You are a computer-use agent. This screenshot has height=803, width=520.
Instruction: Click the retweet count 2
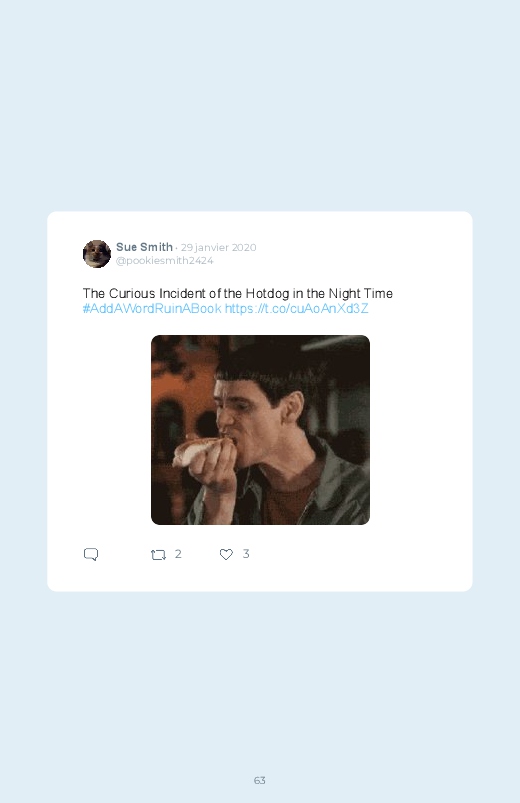(178, 554)
